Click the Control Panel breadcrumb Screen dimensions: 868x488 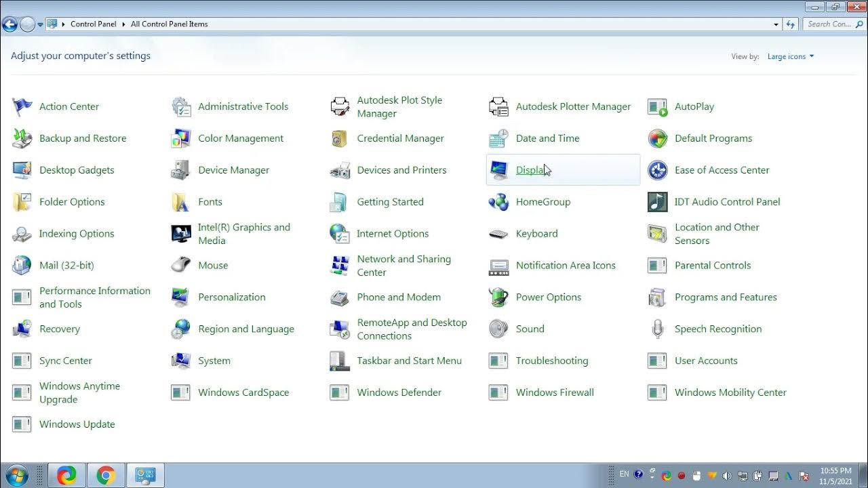[x=94, y=24]
